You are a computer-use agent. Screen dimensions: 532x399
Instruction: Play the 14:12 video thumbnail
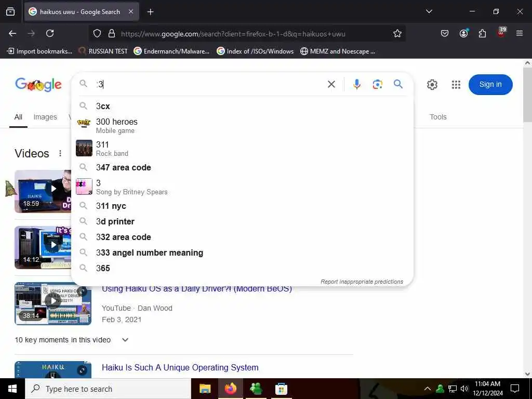[43, 248]
